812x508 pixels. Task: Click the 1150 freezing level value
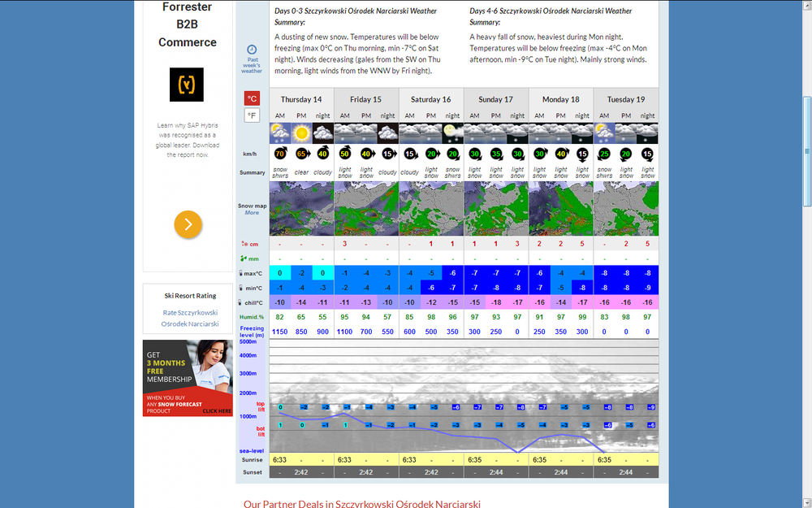coord(279,332)
